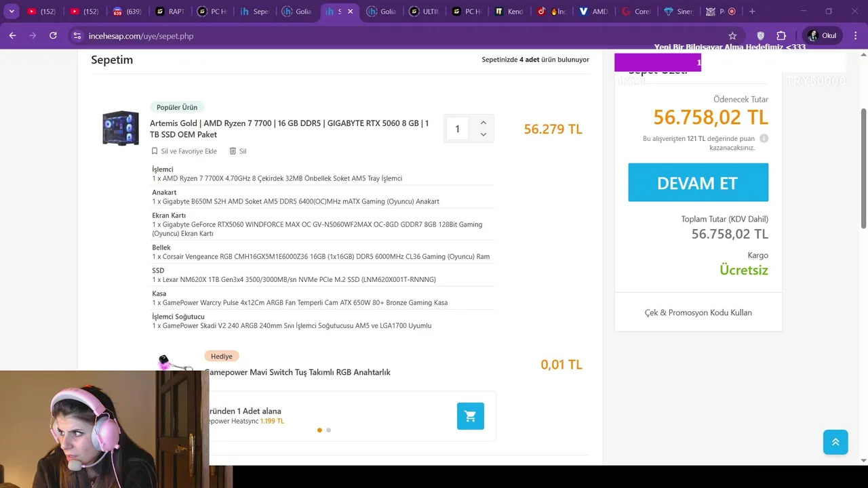The height and width of the screenshot is (488, 868).
Task: Reload the incehesap page
Action: point(53,35)
